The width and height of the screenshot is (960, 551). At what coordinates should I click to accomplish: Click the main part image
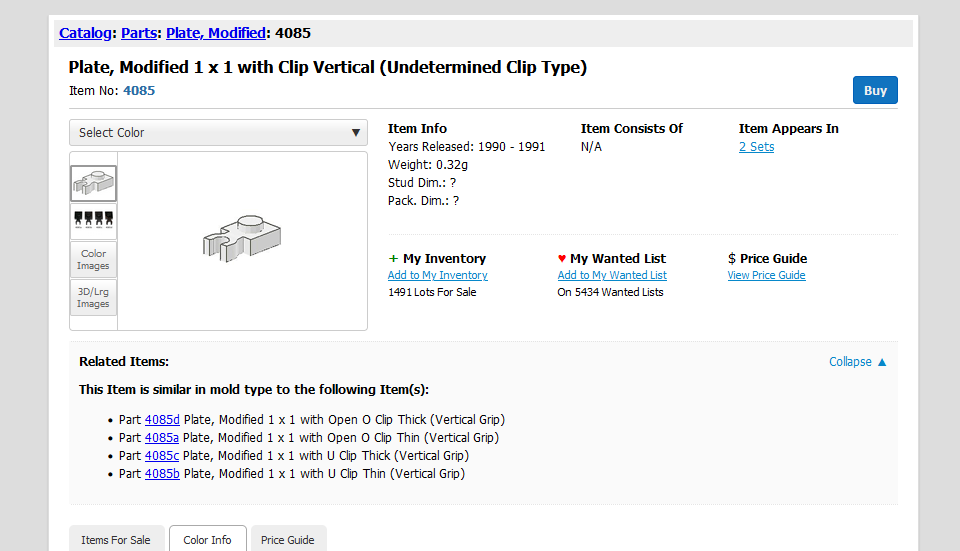(242, 241)
